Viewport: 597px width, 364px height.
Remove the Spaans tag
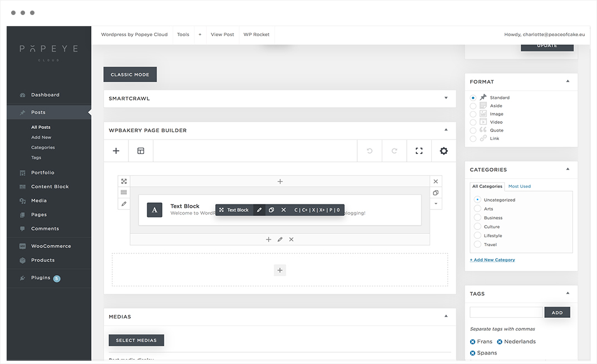point(472,353)
